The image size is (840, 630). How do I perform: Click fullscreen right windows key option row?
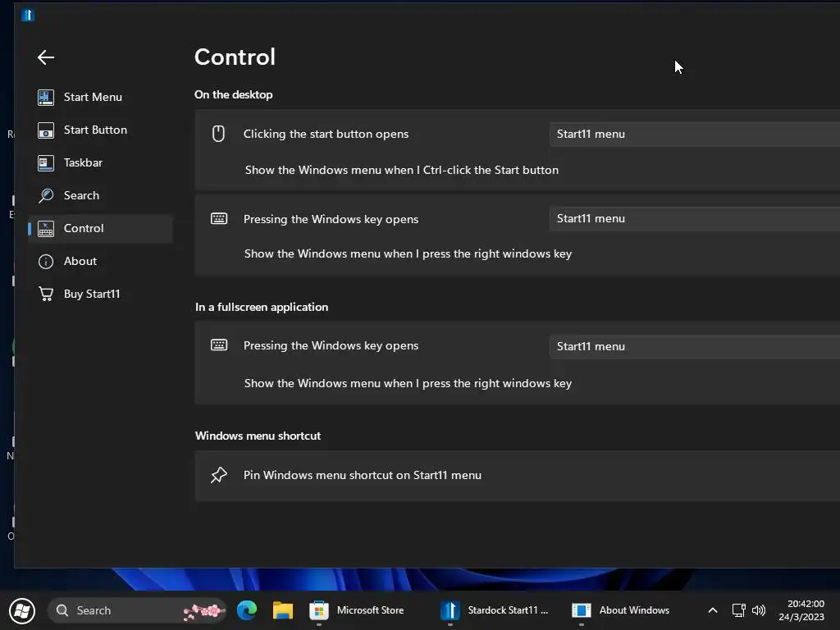409,384
